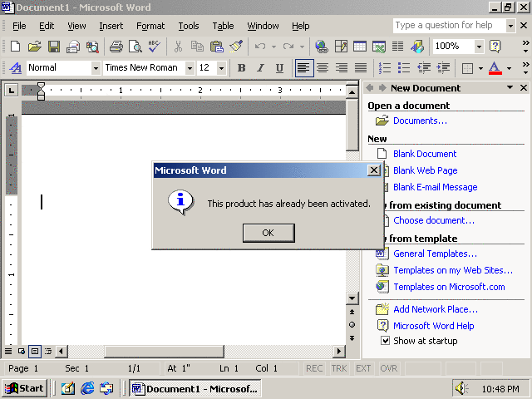Click the Paste clipboard icon
This screenshot has width=532, height=399.
pos(216,47)
